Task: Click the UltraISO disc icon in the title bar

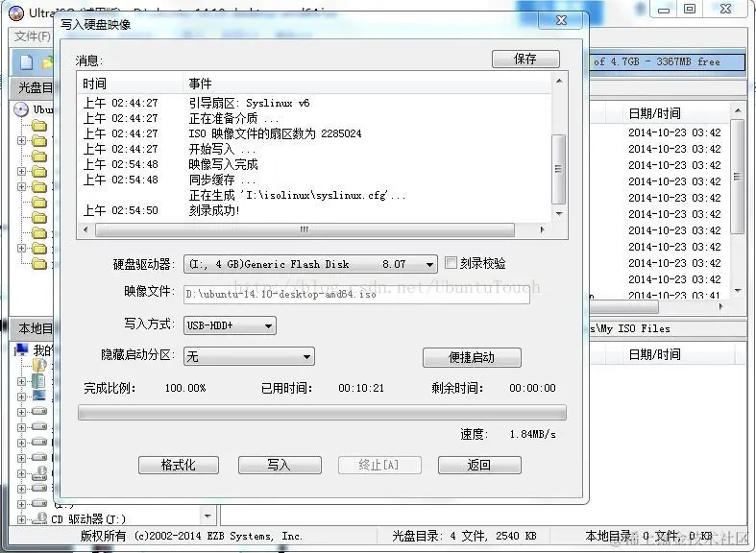Action: click(16, 12)
